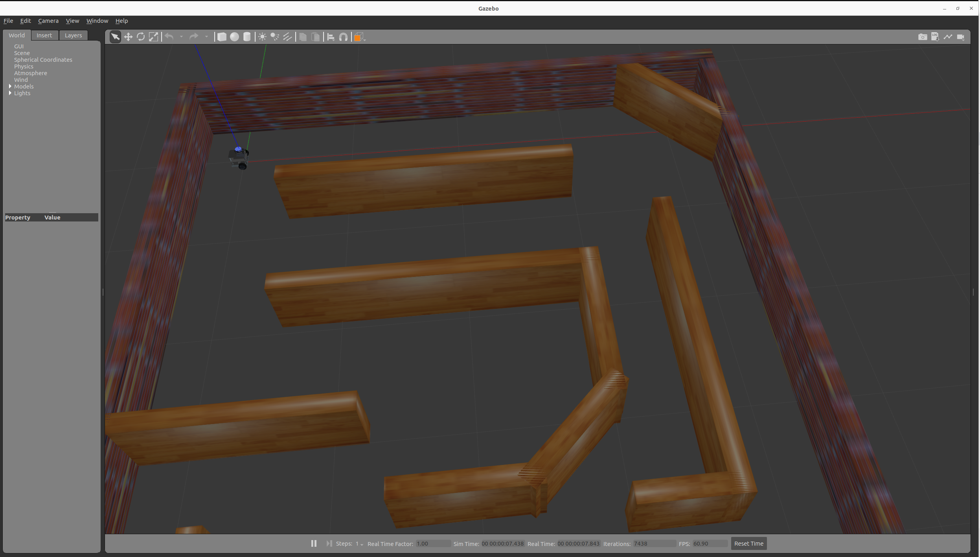
Task: Add a directional light
Action: tap(287, 37)
